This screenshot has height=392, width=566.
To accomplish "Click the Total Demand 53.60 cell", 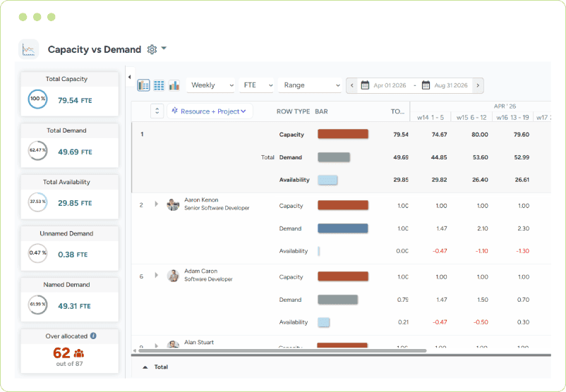I will pyautogui.click(x=480, y=157).
